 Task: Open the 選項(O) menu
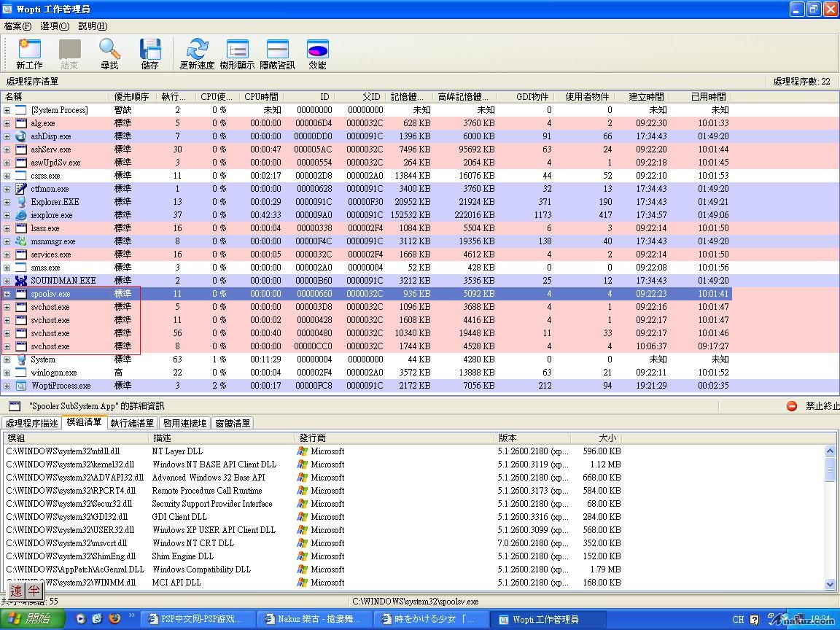click(x=55, y=26)
